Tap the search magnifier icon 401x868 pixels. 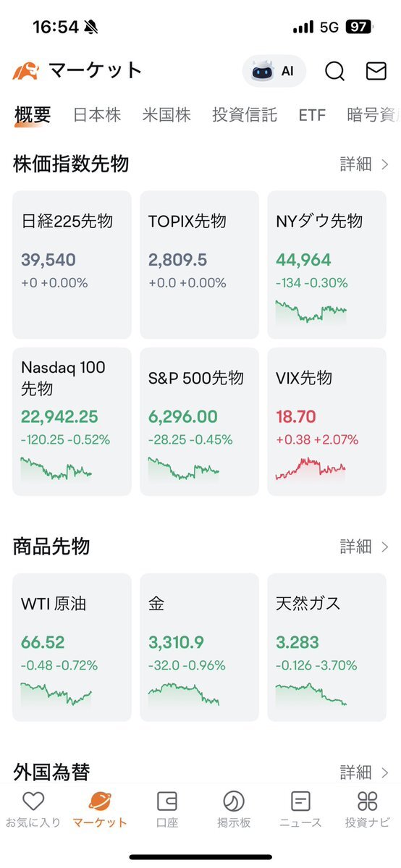pyautogui.click(x=334, y=72)
